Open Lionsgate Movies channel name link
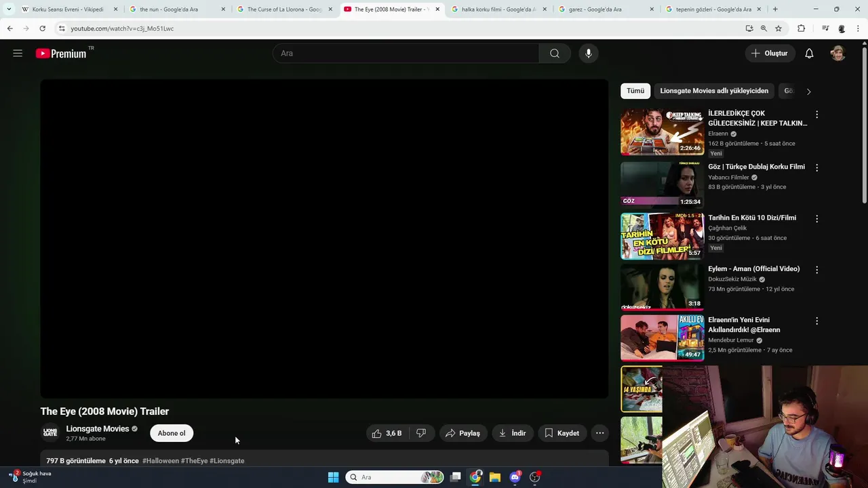Screen dimensions: 868x488 pos(97,429)
